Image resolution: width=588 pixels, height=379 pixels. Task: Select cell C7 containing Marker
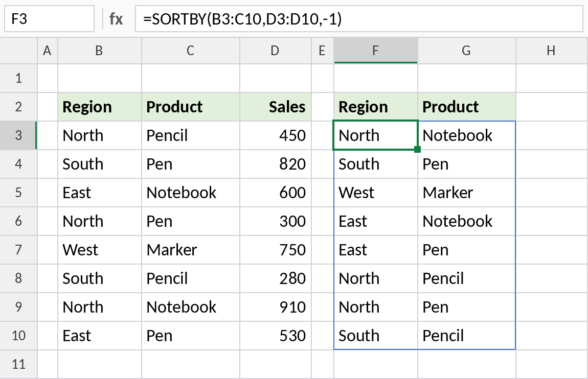191,250
